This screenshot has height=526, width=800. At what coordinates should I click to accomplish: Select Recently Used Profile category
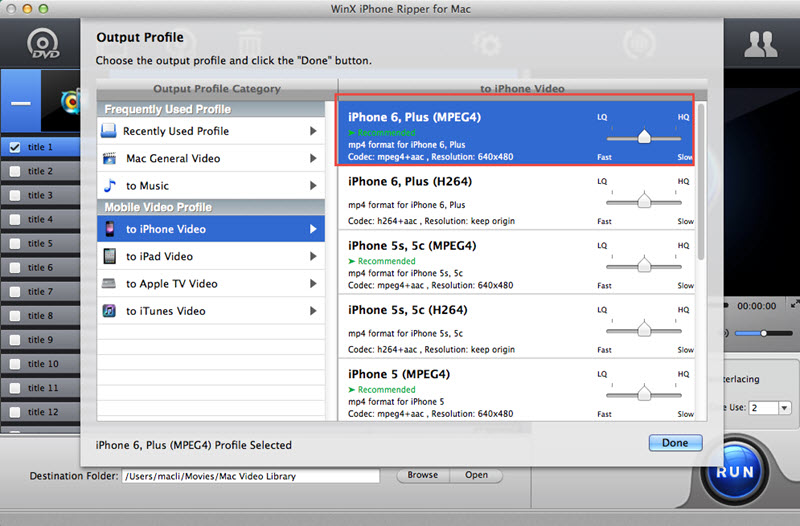click(x=211, y=131)
